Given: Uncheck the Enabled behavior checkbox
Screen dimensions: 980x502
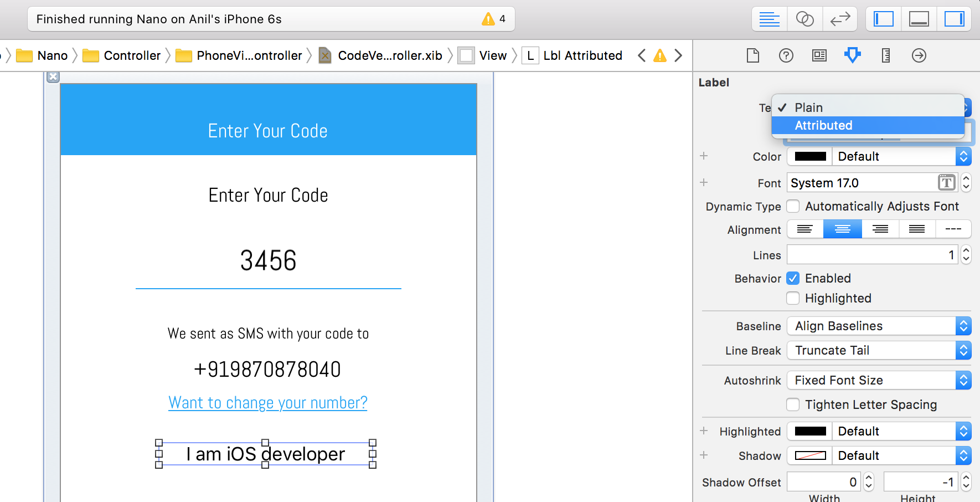Looking at the screenshot, I should click(x=793, y=278).
